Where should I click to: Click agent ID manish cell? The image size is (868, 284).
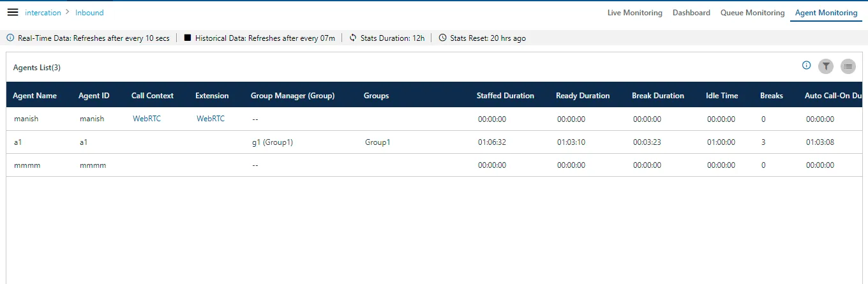[92, 119]
